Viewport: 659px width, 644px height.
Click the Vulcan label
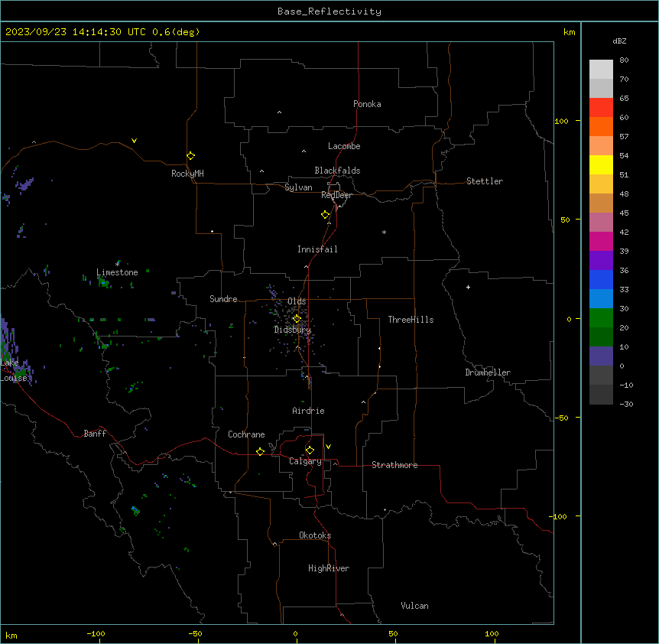(415, 606)
